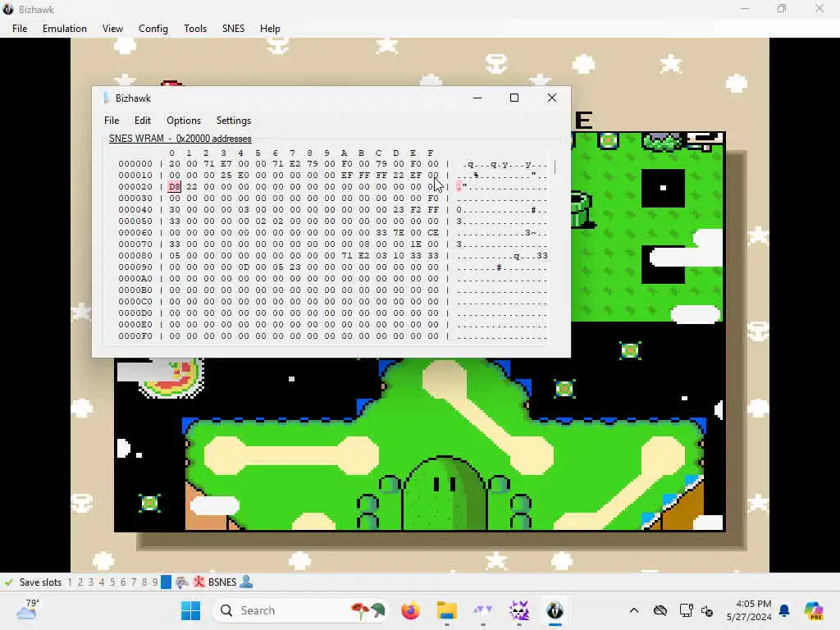840x630 pixels.
Task: Select save slot 1
Action: click(x=70, y=582)
